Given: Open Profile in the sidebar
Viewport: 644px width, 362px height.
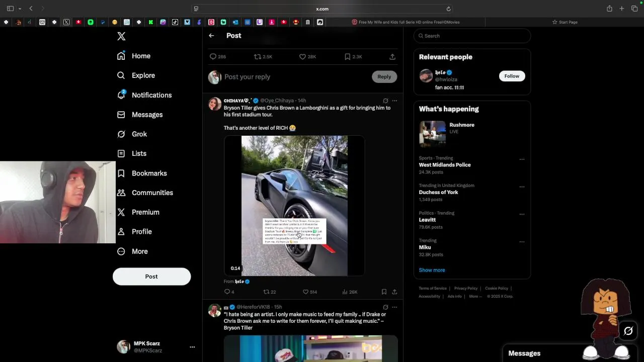Looking at the screenshot, I should click(x=134, y=232).
